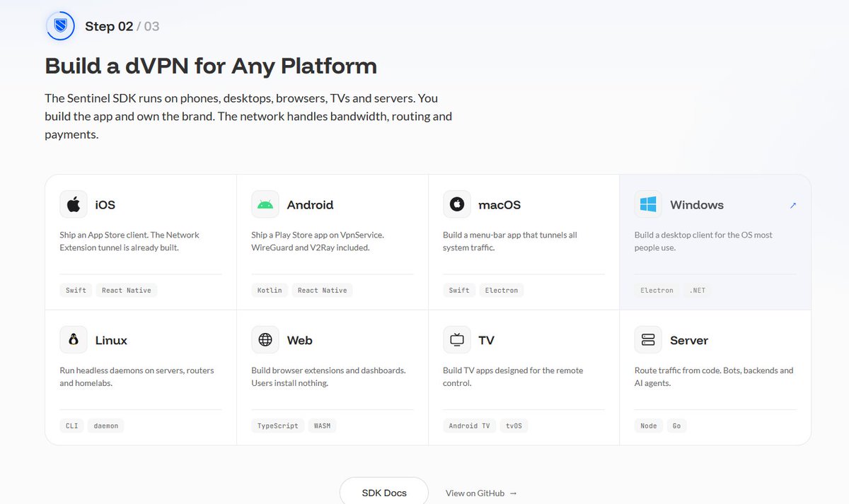Click the Windows logo icon
The image size is (849, 504).
[x=648, y=204]
